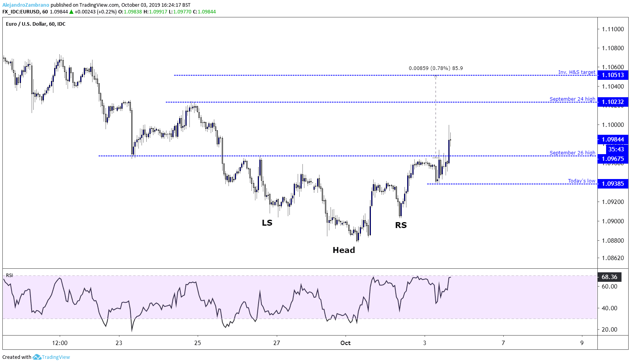Click the 1.09385 price label
631x364 pixels.
click(x=613, y=184)
